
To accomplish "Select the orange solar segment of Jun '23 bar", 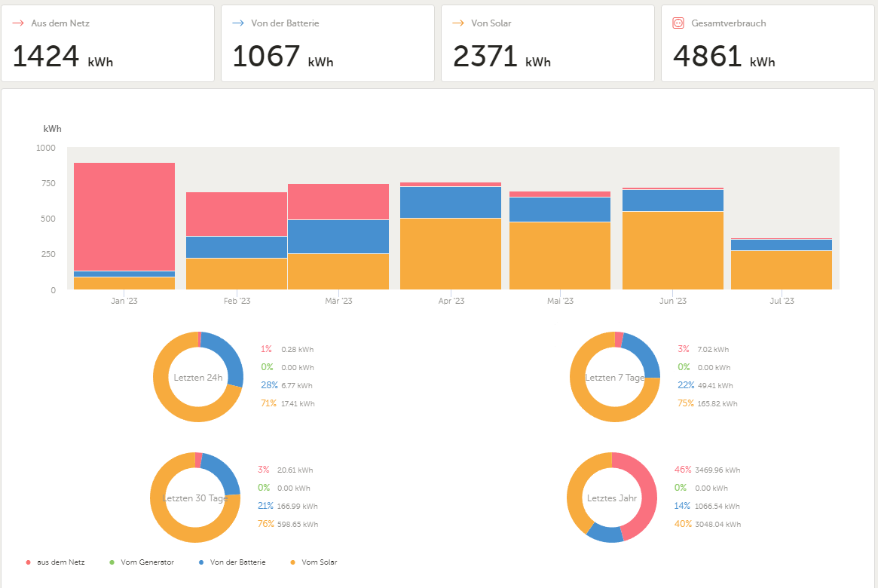I will click(672, 250).
